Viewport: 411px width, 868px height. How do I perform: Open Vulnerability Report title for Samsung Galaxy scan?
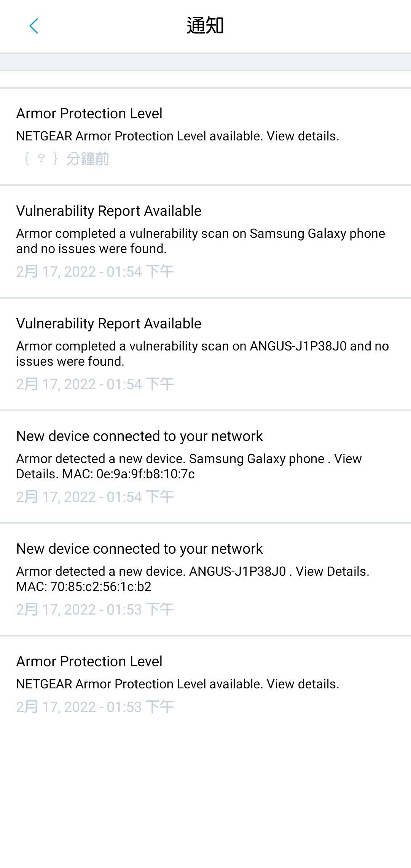(108, 211)
